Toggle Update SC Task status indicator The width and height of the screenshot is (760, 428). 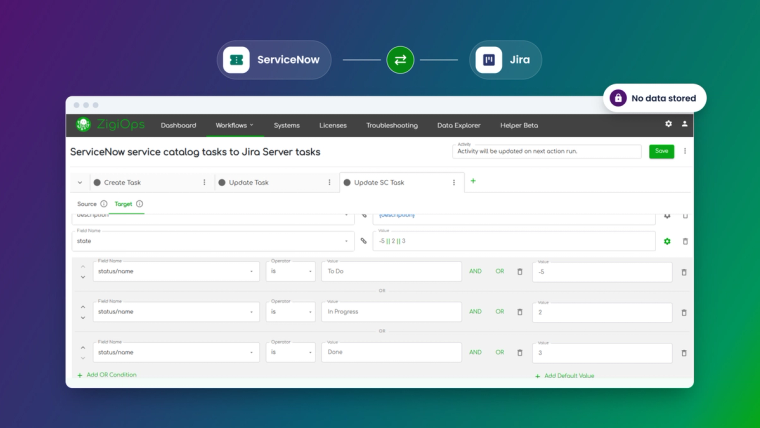pos(347,182)
